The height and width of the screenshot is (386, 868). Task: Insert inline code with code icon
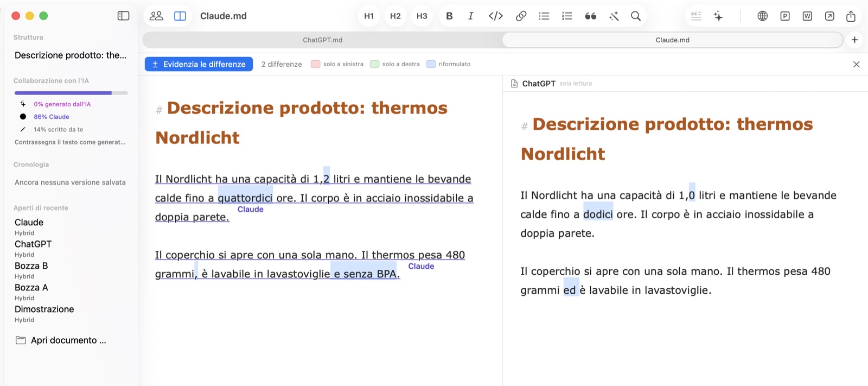pyautogui.click(x=496, y=16)
